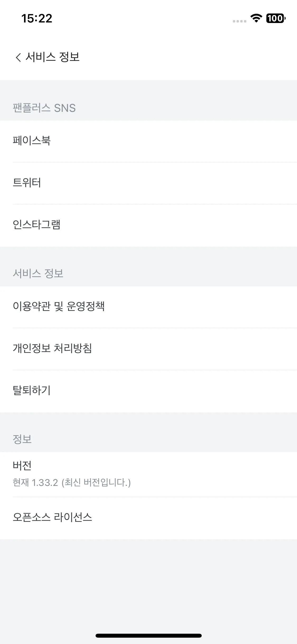Open 오픈소스 라이선스
The width and height of the screenshot is (297, 644).
click(148, 518)
